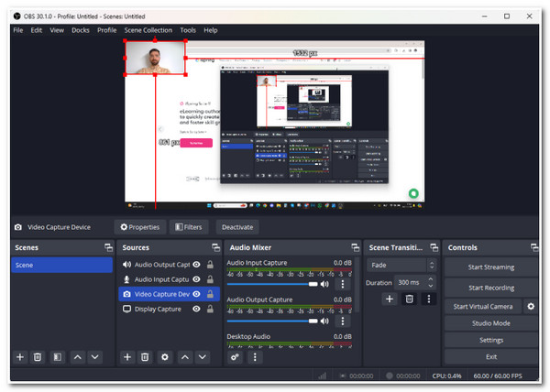Image resolution: width=550 pixels, height=392 pixels.
Task: Open virtual camera settings gear
Action: click(531, 307)
